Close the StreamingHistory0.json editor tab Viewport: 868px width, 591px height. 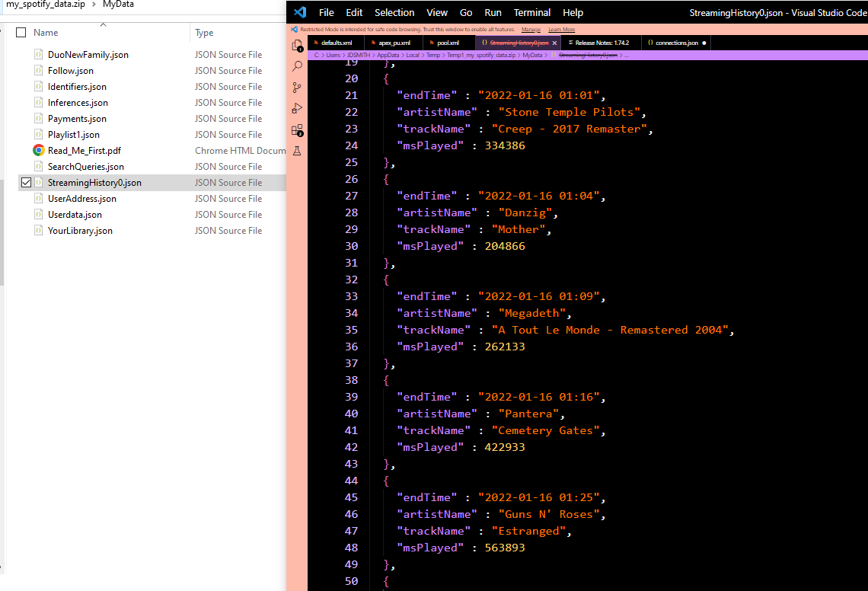click(554, 43)
